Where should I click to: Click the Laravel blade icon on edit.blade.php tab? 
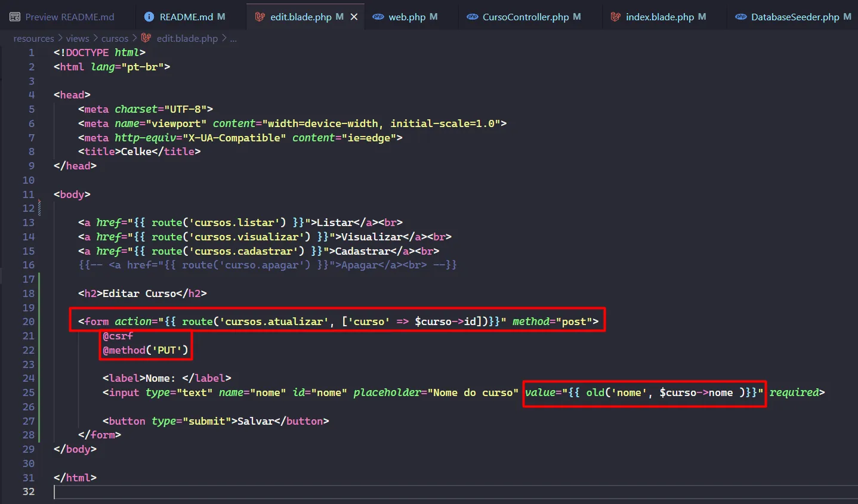(260, 17)
